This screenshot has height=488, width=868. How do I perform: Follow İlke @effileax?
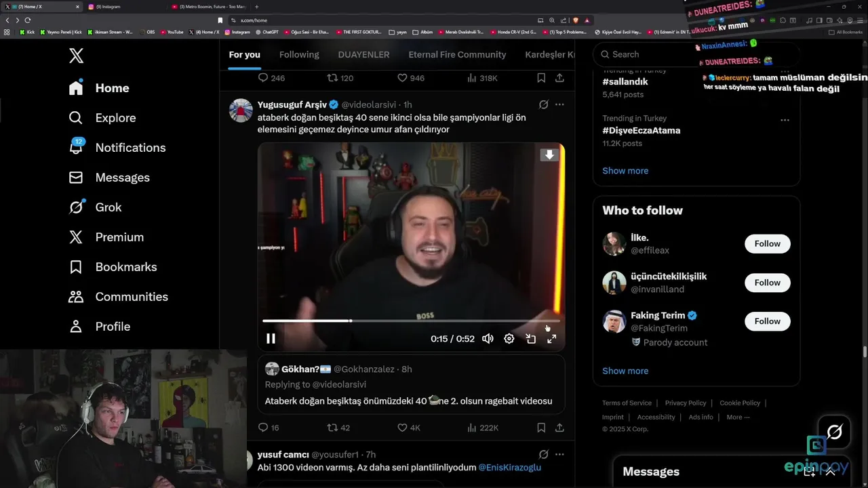[x=767, y=243]
